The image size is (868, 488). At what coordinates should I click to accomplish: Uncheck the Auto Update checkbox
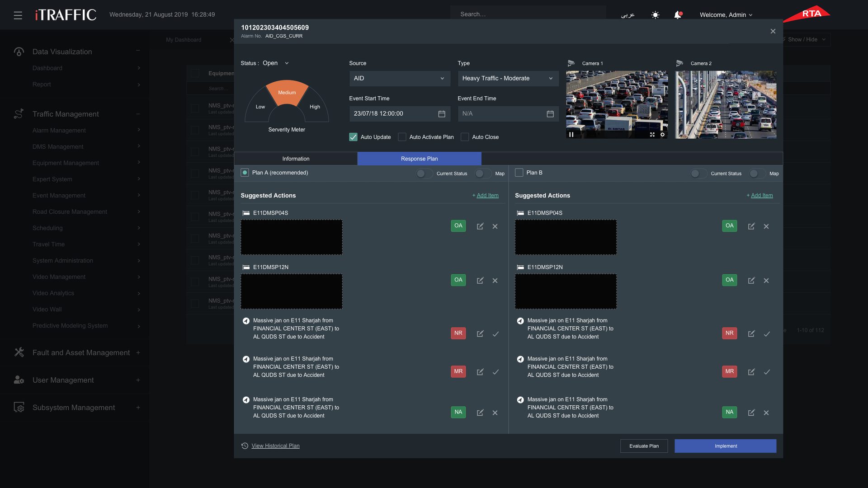click(353, 137)
